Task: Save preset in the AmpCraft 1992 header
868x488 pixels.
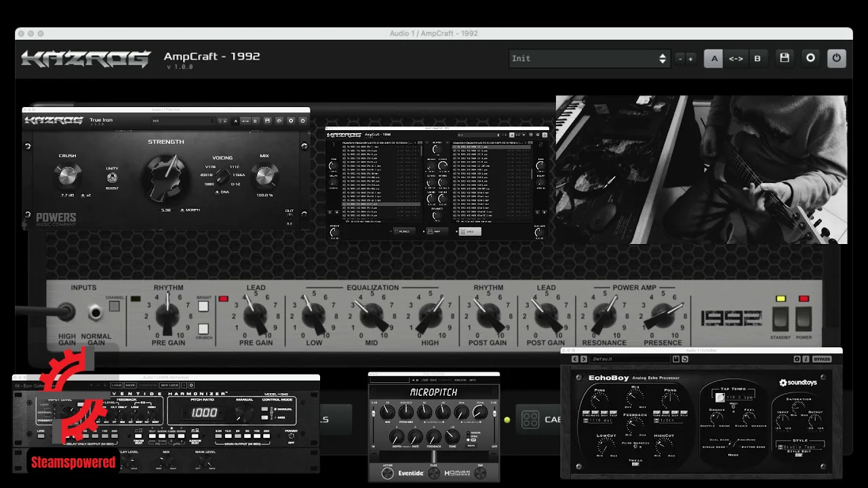Action: (x=785, y=58)
